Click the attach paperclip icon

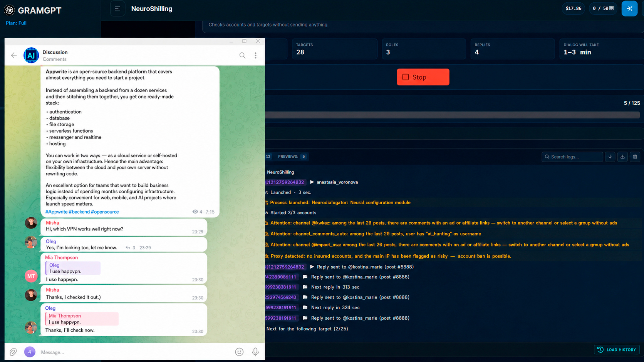point(13,352)
